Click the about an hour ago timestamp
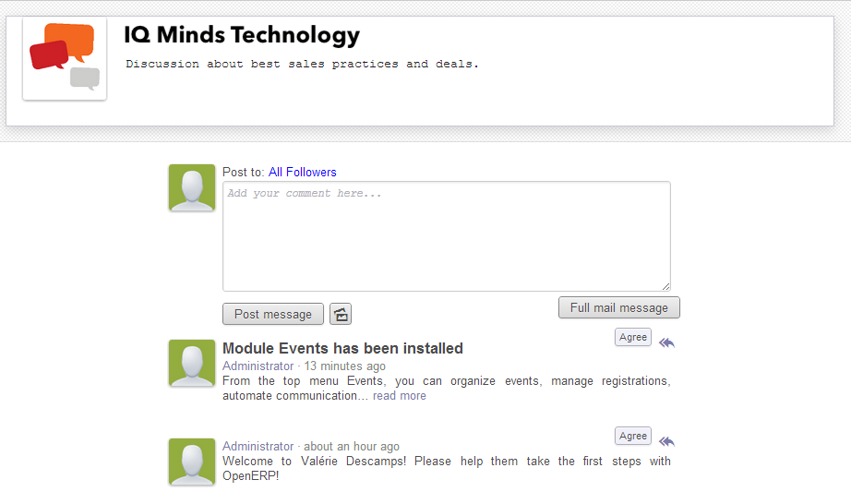Screen dimensions: 851x504 point(351,447)
